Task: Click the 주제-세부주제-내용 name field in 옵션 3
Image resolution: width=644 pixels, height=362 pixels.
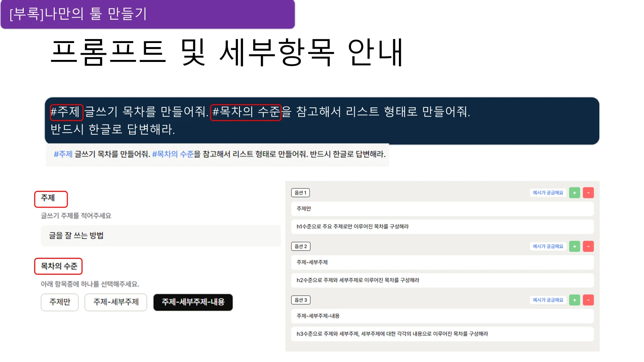Action: [442, 316]
